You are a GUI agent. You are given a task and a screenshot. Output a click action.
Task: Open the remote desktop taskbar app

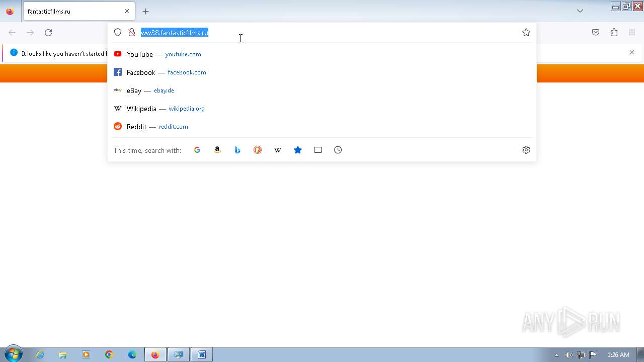(179, 354)
